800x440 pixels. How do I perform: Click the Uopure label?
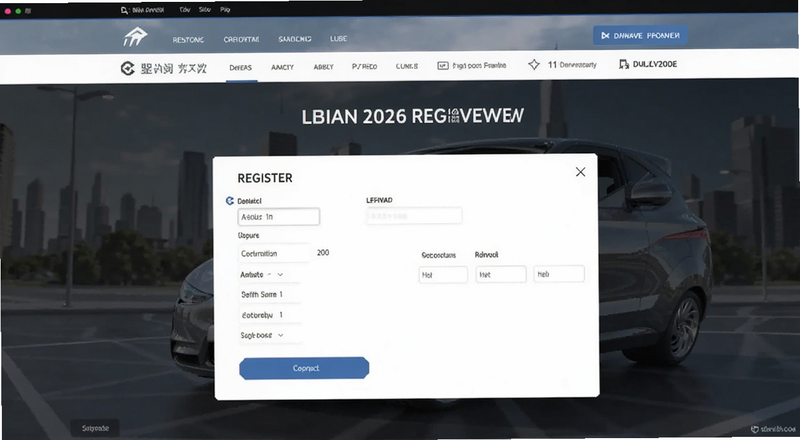[x=248, y=235]
